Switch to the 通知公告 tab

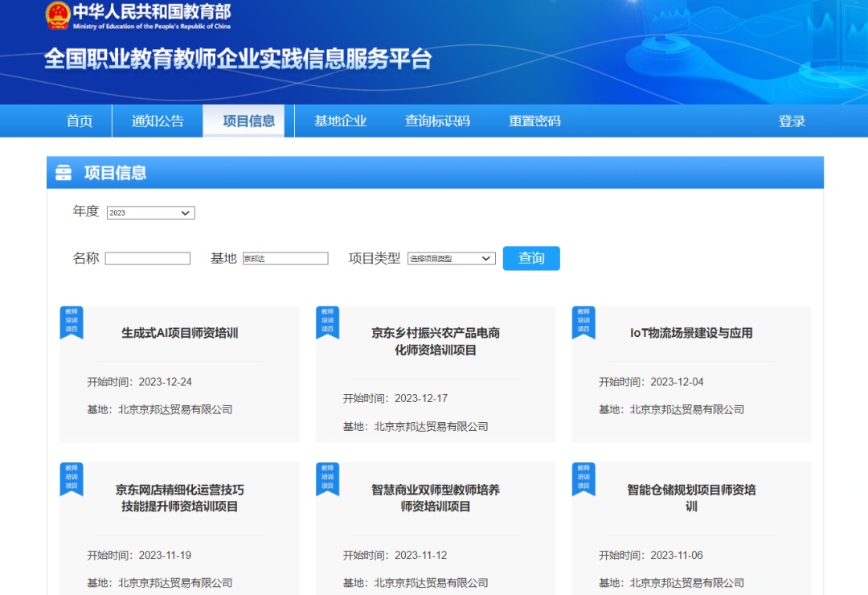point(158,121)
